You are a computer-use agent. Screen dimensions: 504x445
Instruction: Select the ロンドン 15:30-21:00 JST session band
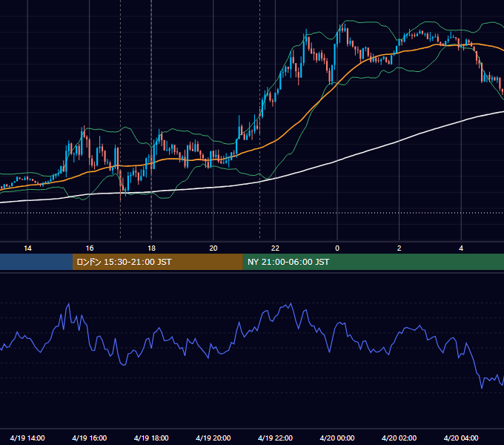157,262
